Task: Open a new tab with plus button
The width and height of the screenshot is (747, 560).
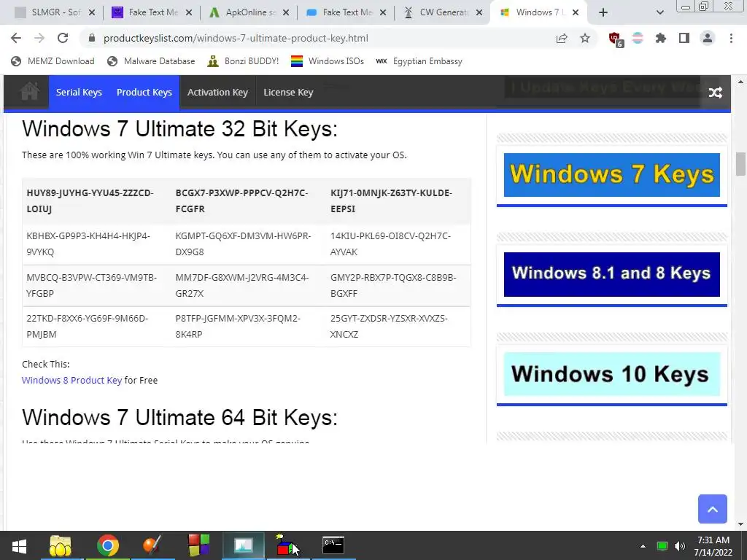Action: coord(603,13)
